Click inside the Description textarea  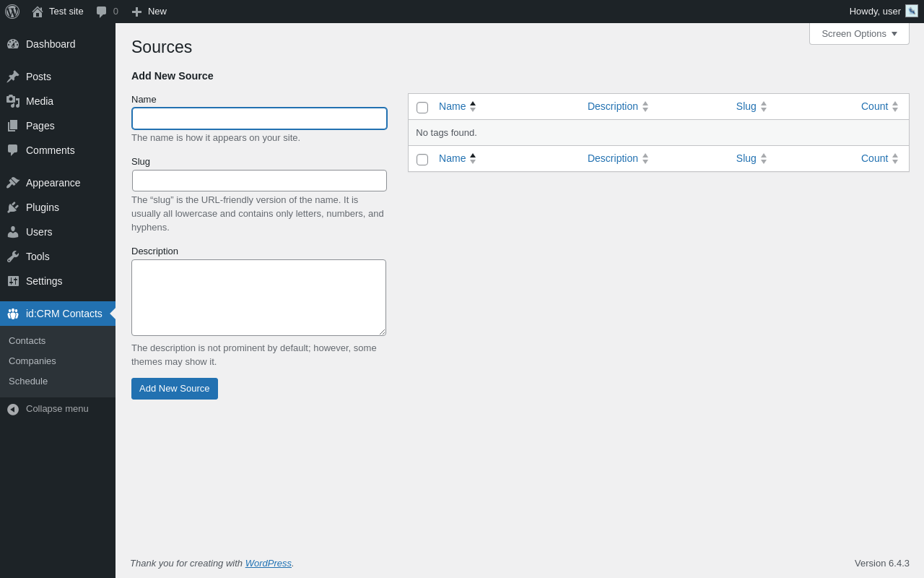tap(258, 298)
